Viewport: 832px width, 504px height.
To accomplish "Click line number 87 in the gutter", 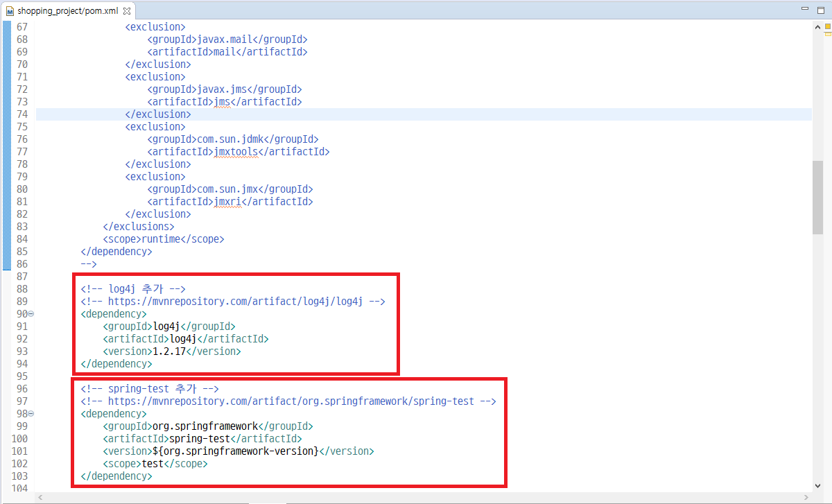I will 21,277.
